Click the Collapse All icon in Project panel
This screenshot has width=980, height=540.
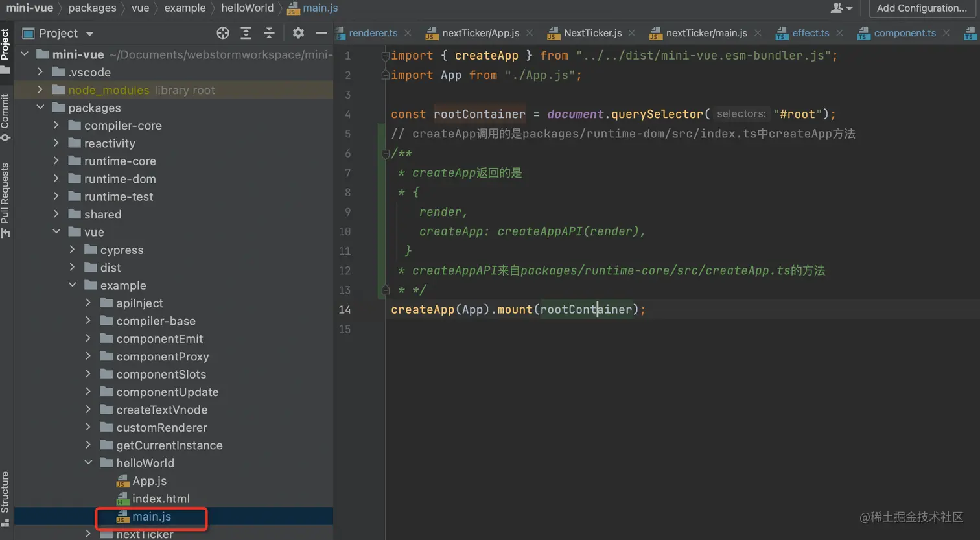pyautogui.click(x=270, y=33)
